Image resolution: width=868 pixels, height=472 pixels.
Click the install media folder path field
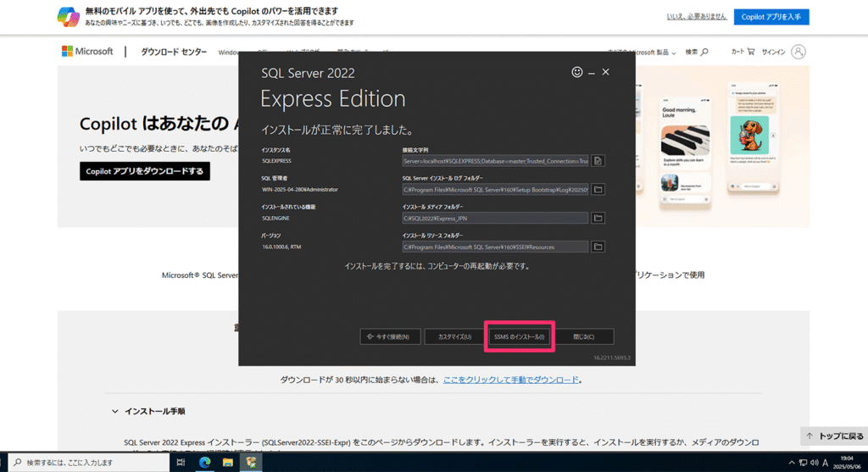click(x=495, y=218)
